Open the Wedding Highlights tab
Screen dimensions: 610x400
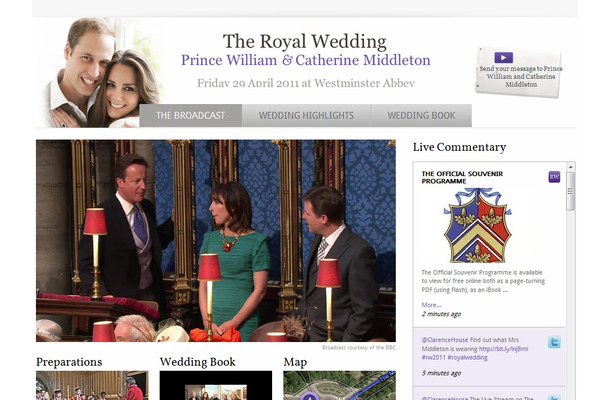click(306, 116)
